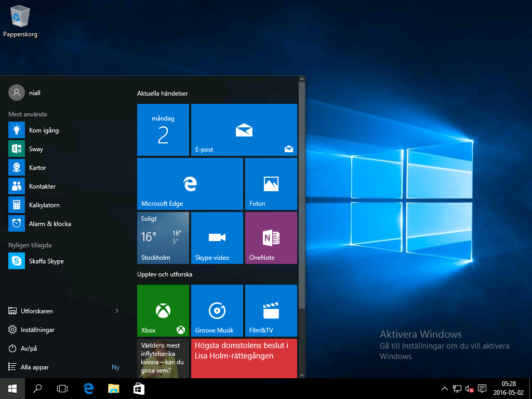Open network status tray icon
This screenshot has width=532, height=399.
click(457, 389)
